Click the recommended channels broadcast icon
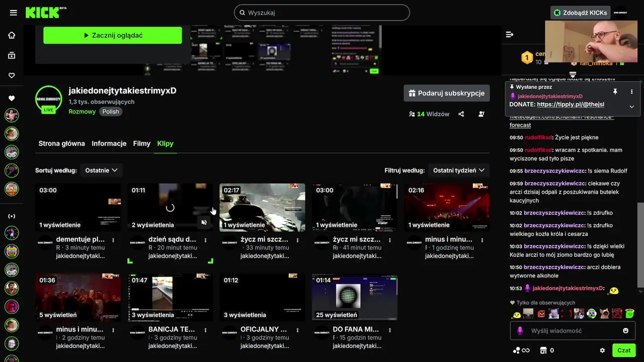This screenshot has height=362, width=644. [12, 216]
